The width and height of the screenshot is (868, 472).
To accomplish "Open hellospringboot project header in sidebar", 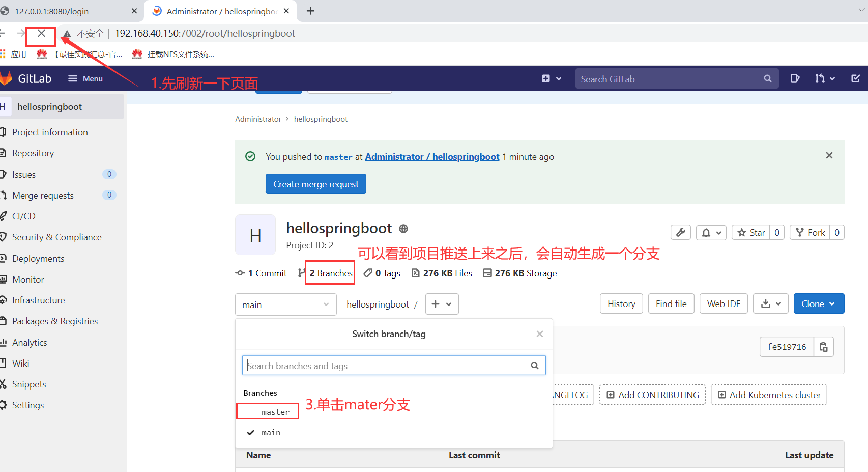I will click(62, 106).
